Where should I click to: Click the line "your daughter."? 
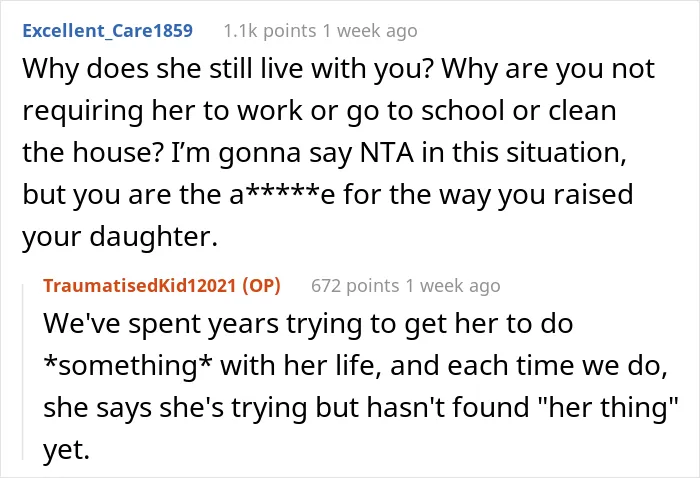click(120, 237)
